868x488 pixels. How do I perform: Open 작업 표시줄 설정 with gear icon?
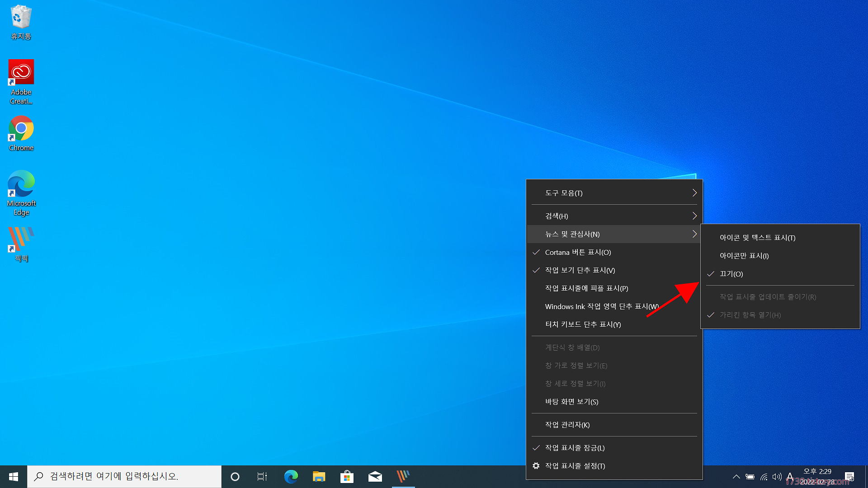pos(575,466)
